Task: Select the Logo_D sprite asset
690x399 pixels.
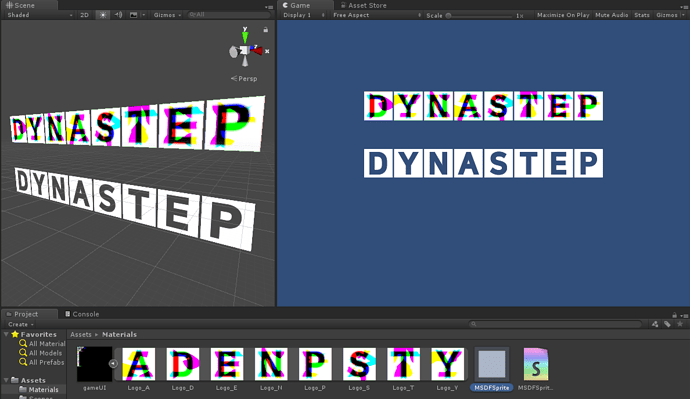Action: click(183, 364)
